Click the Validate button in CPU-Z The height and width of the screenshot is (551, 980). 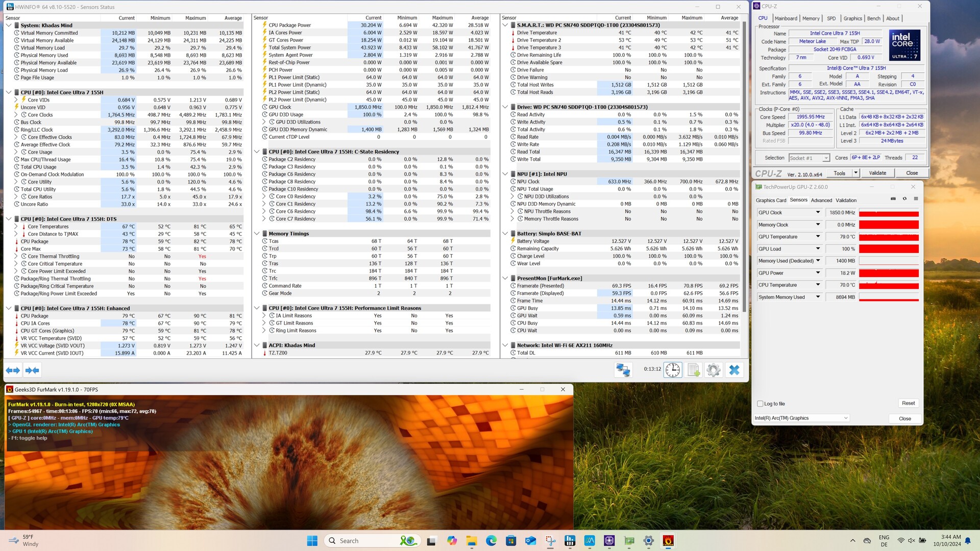pyautogui.click(x=877, y=173)
